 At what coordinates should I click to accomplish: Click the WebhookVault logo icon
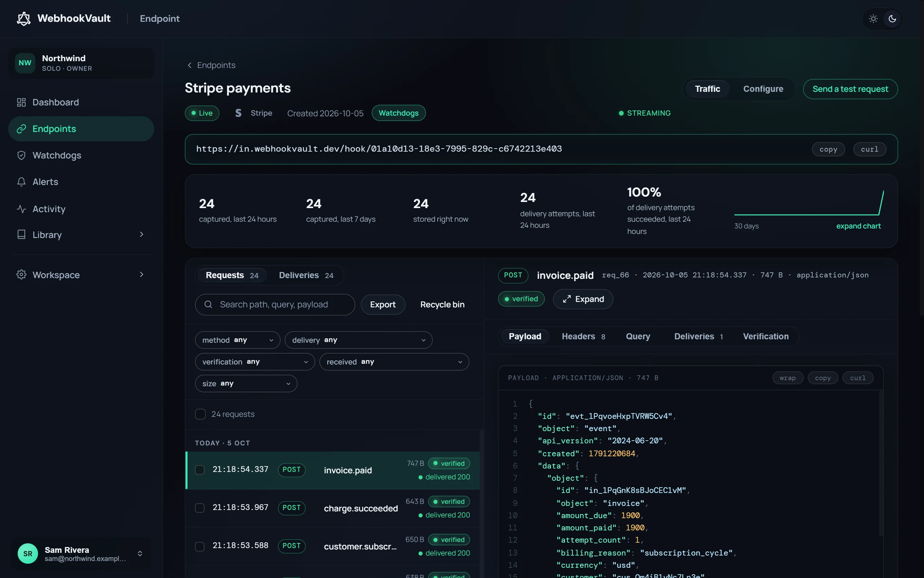pos(24,19)
